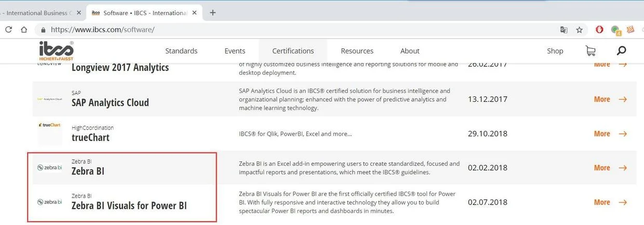The image size is (644, 225).
Task: Click the trueChart logo thumbnail
Action: (x=50, y=125)
